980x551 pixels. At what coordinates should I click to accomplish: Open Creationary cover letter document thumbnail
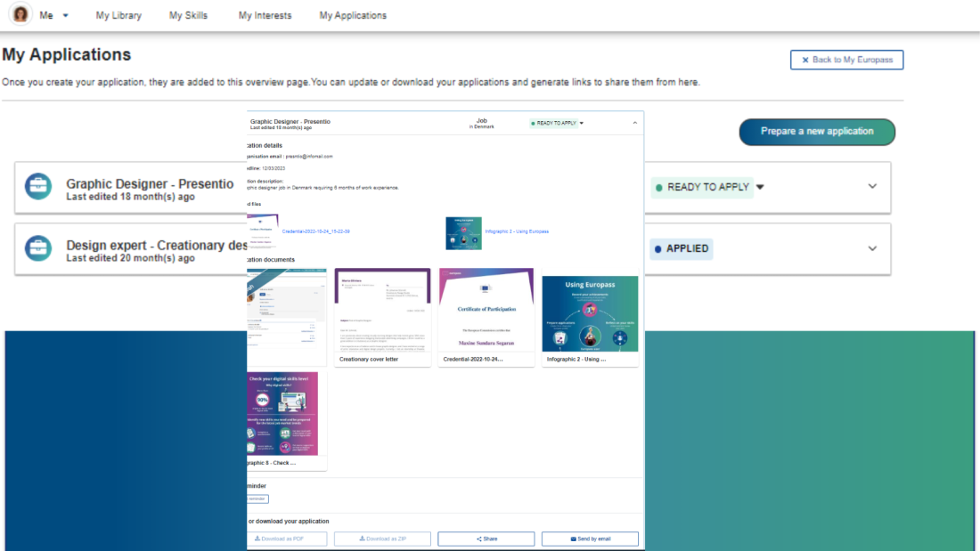click(382, 317)
